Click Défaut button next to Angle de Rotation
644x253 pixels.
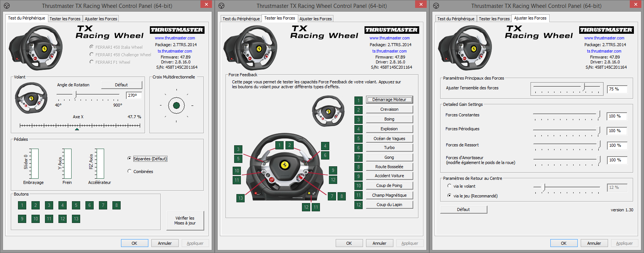[121, 85]
